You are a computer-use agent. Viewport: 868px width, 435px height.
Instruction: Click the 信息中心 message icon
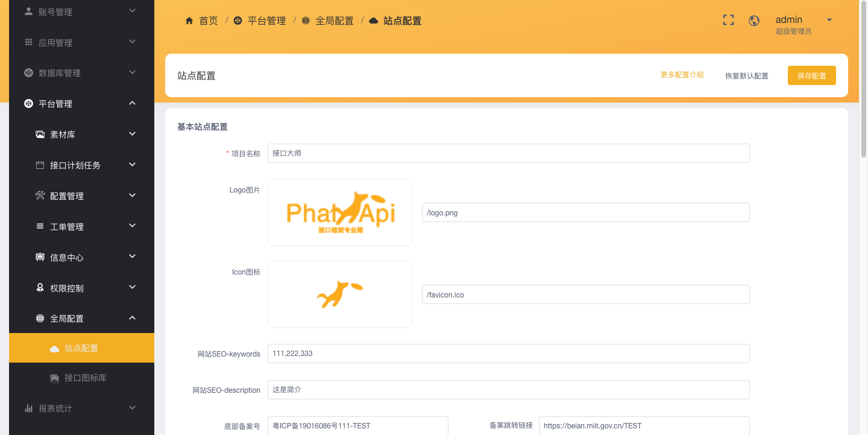coord(40,257)
